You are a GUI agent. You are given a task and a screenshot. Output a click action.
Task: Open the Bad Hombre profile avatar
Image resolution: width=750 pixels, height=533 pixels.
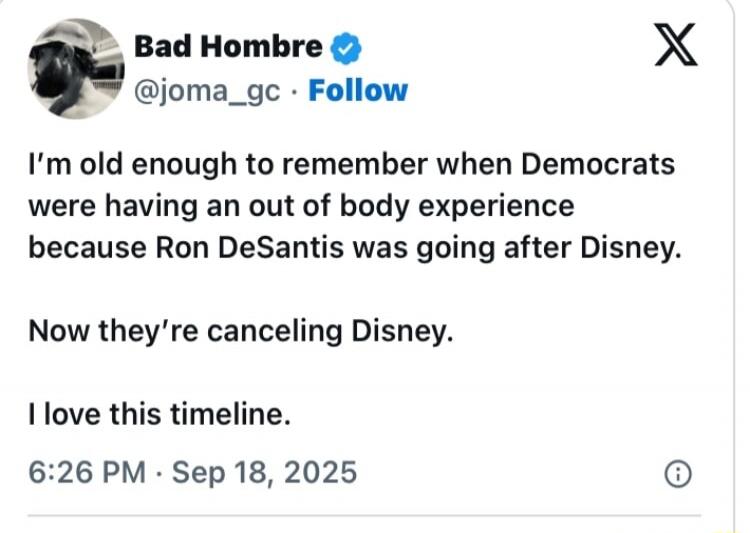coord(76,68)
